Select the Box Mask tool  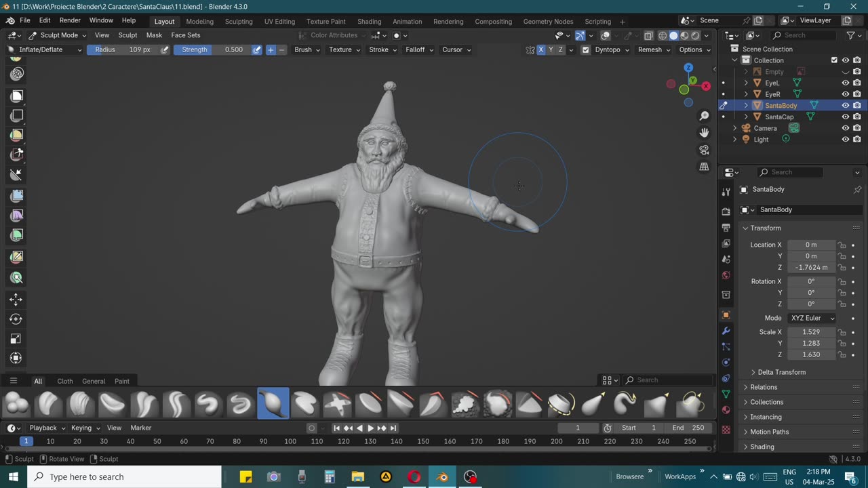[x=17, y=96]
